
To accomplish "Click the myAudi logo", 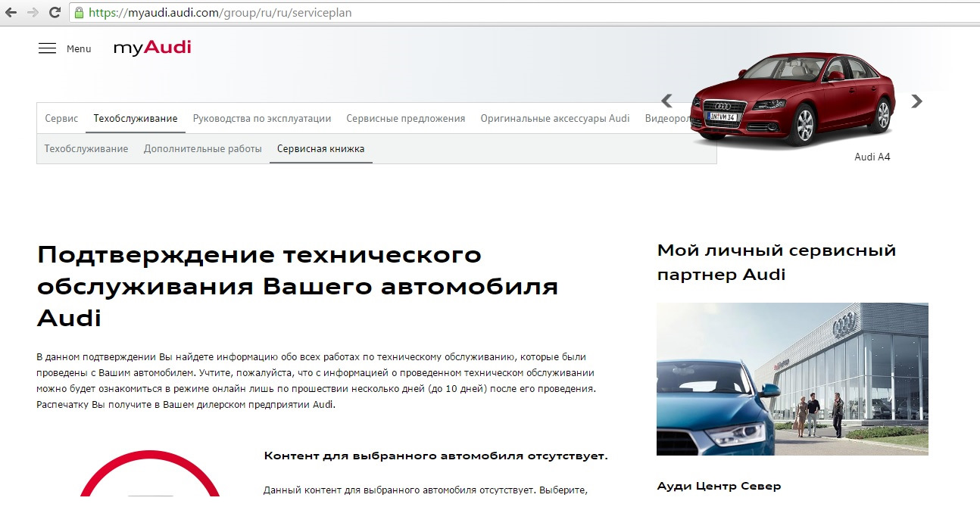I will tap(152, 48).
